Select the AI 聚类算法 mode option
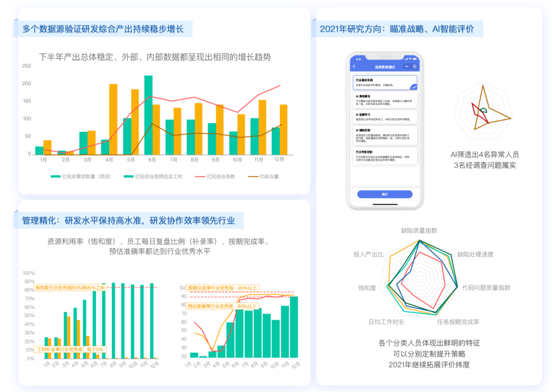The height and width of the screenshot is (392, 552). pos(385,100)
